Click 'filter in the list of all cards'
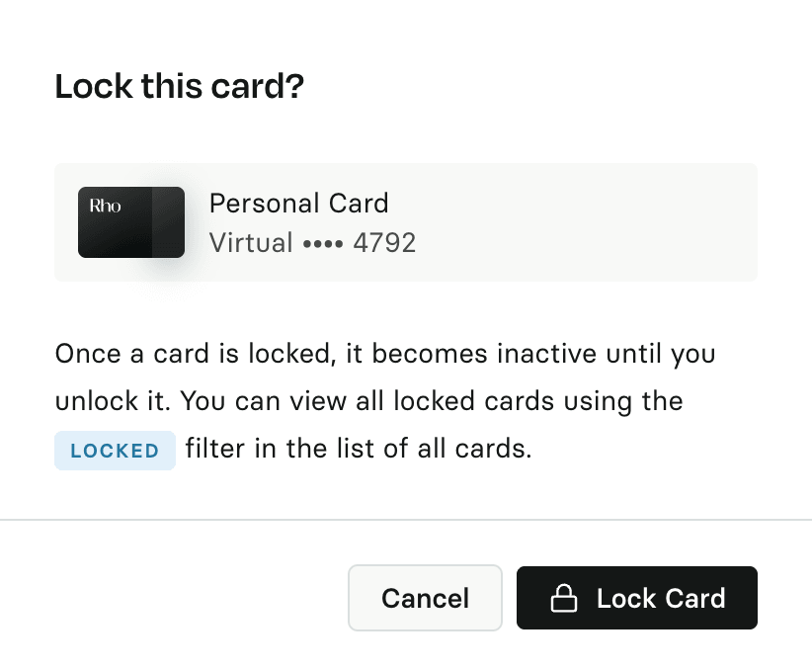The image size is (812, 670). tap(358, 450)
